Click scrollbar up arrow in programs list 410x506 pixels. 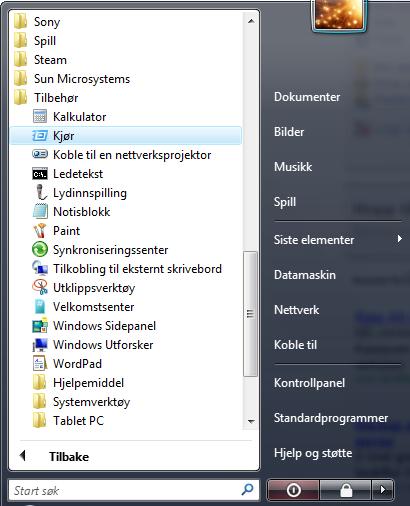[x=251, y=21]
